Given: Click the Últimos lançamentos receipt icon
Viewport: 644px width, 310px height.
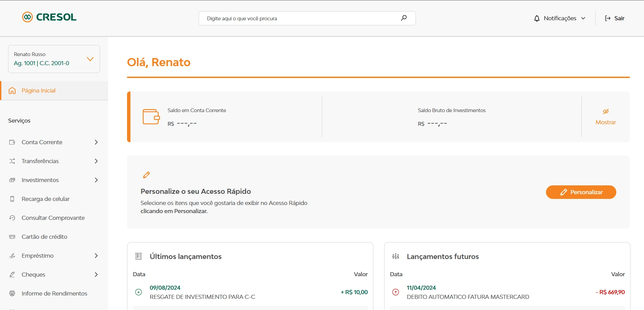Looking at the screenshot, I should pyautogui.click(x=139, y=256).
